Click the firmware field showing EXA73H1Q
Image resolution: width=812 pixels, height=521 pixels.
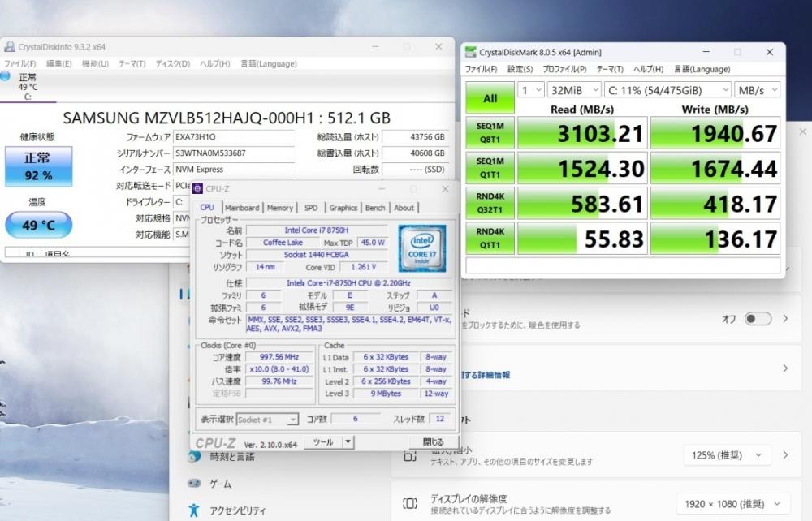[234, 137]
